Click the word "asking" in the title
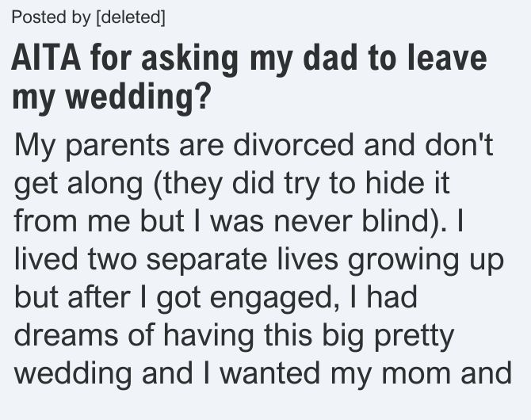The height and width of the screenshot is (420, 531). point(189,59)
